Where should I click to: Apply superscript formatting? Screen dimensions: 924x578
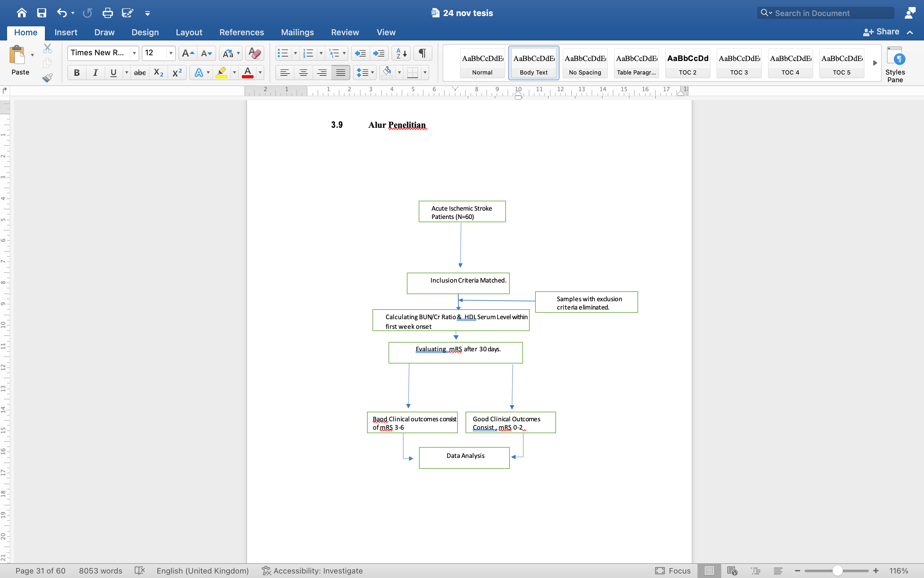[x=177, y=72]
